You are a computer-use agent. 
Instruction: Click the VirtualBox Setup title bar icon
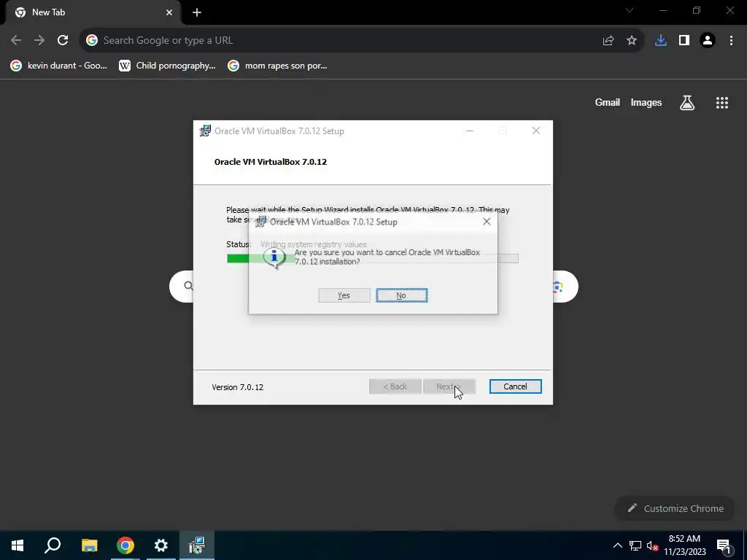coord(205,131)
